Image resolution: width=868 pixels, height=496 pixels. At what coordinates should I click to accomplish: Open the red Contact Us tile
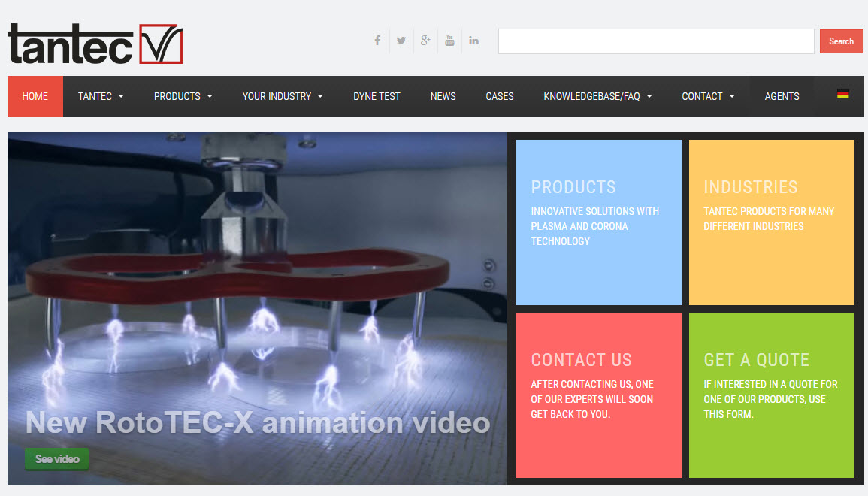[x=598, y=395]
